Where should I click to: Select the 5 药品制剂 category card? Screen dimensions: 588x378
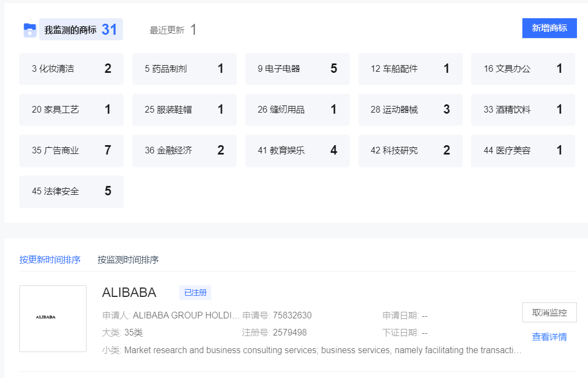pyautogui.click(x=184, y=68)
